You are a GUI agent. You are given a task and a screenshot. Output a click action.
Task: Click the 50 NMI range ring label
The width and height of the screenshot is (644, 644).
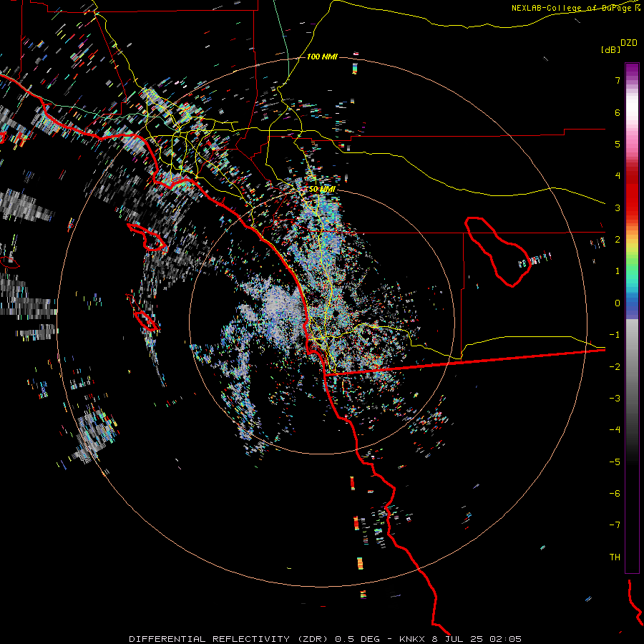pyautogui.click(x=322, y=189)
